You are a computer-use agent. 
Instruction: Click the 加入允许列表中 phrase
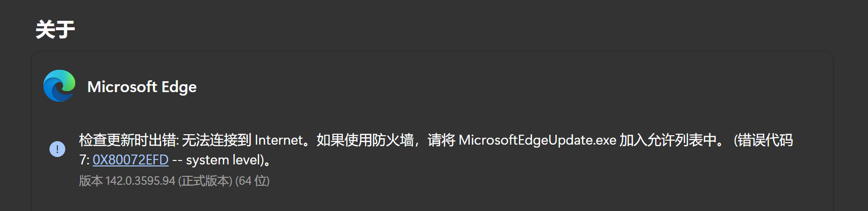click(668, 140)
